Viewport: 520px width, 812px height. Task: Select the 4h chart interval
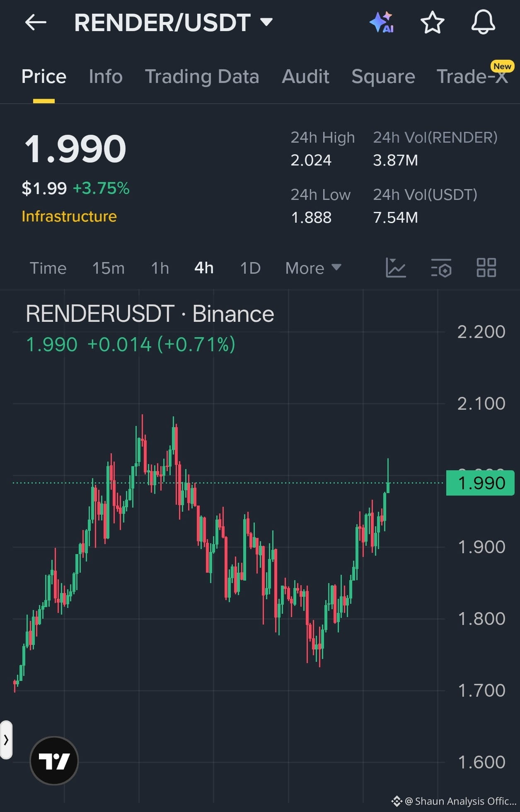coord(204,268)
